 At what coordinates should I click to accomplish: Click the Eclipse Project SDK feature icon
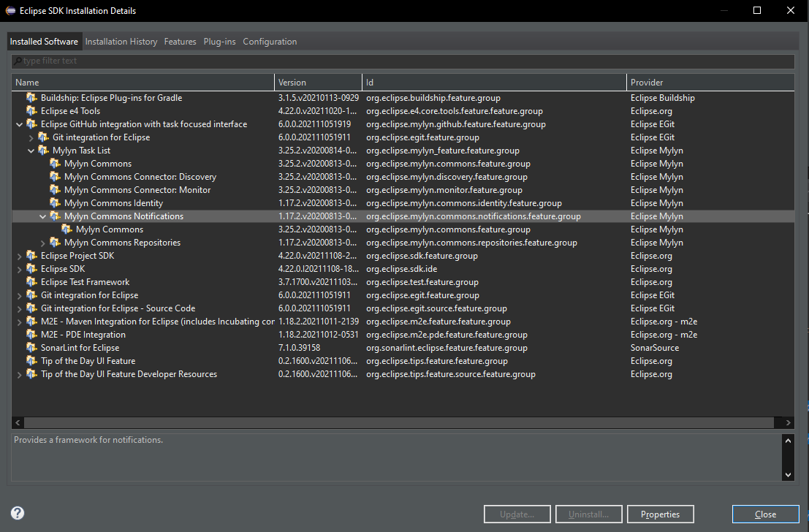[31, 256]
